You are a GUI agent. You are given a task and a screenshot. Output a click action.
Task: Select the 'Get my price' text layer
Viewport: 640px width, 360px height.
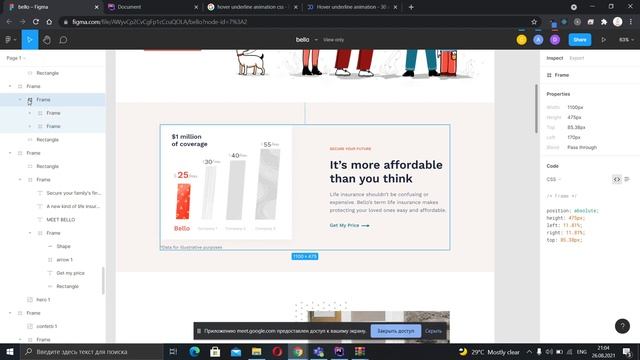tap(70, 273)
